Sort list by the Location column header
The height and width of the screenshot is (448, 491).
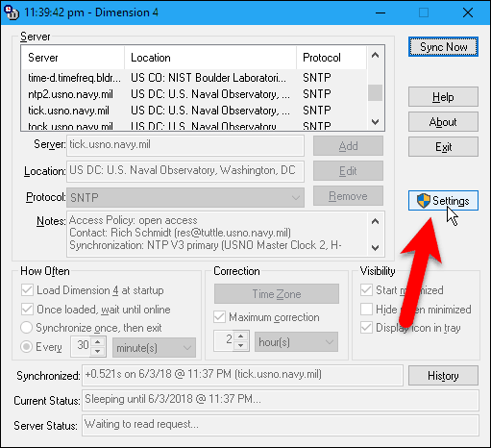pyautogui.click(x=210, y=58)
